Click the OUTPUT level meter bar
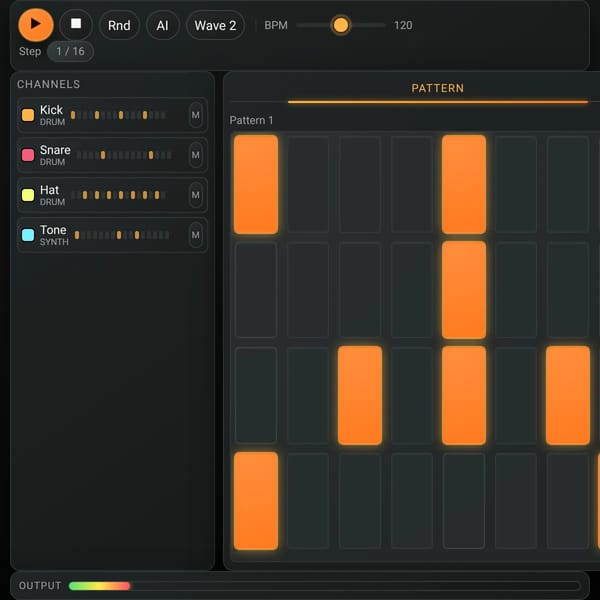The image size is (600, 600). point(324,586)
